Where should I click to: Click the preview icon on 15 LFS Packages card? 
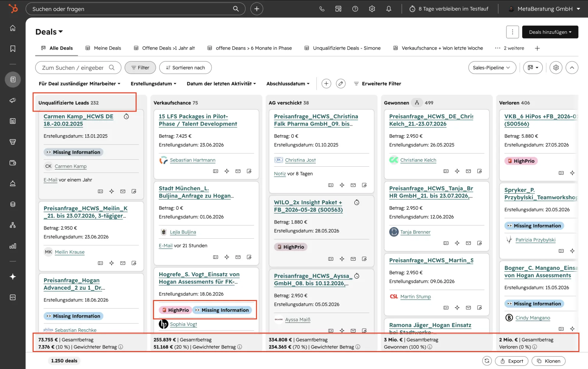click(216, 171)
